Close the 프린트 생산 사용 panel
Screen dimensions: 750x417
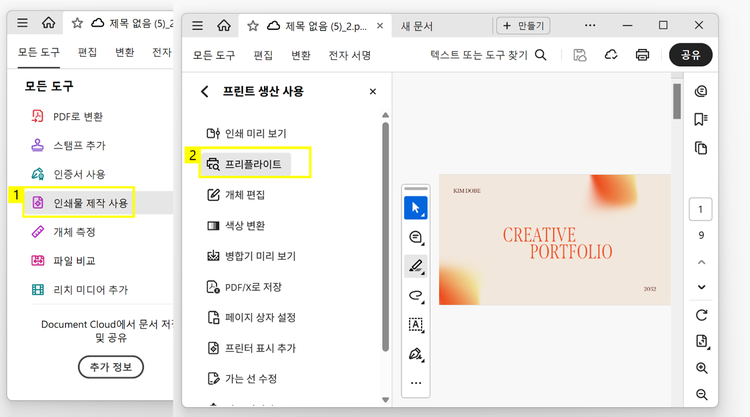click(373, 91)
